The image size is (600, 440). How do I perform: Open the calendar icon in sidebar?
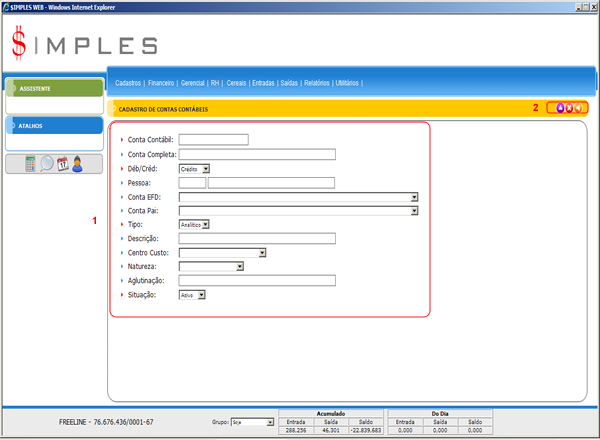coord(62,164)
